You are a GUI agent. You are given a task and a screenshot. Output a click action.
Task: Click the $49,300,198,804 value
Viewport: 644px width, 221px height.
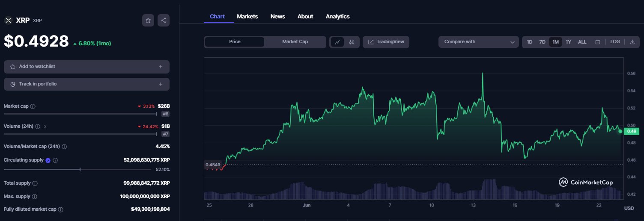pos(151,209)
